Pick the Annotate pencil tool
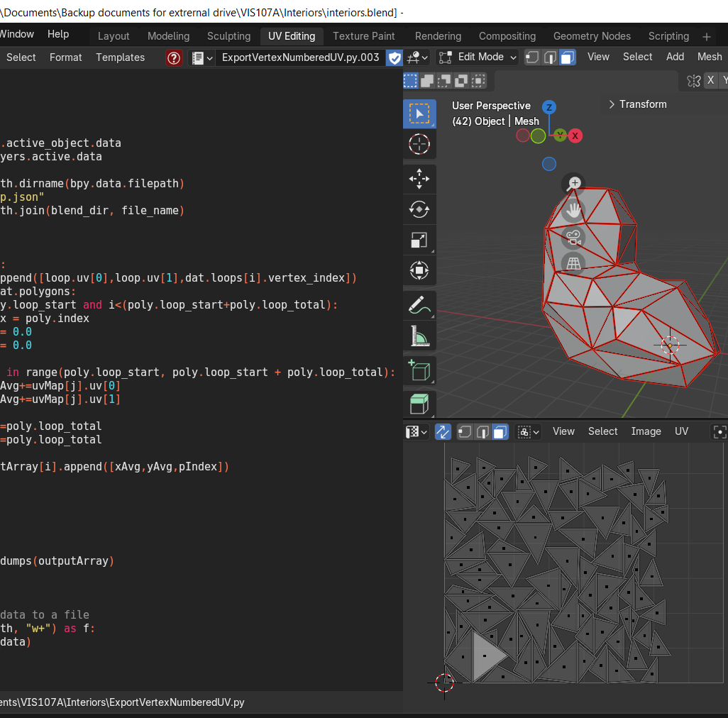Viewport: 728px width, 718px height. (419, 305)
